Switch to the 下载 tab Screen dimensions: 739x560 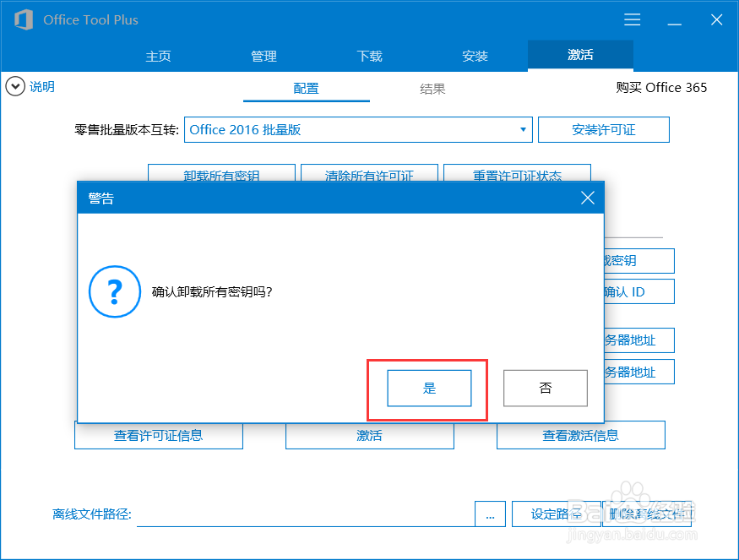(x=369, y=56)
